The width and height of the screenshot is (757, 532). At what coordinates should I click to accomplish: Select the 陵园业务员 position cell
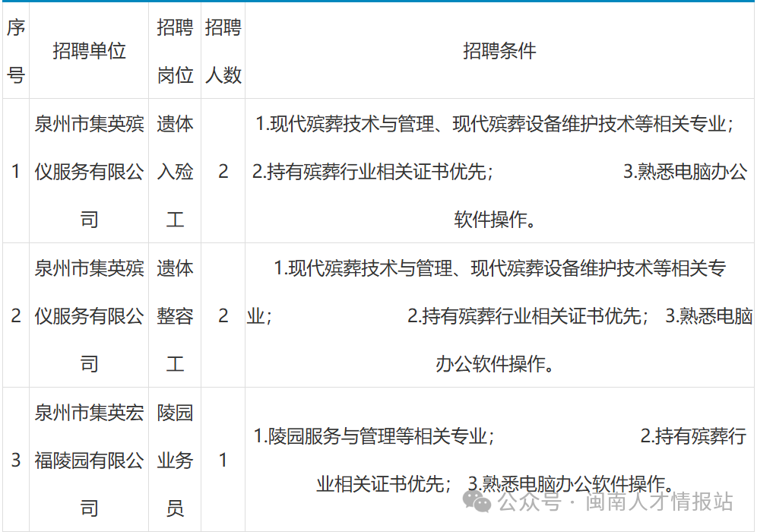coord(175,460)
